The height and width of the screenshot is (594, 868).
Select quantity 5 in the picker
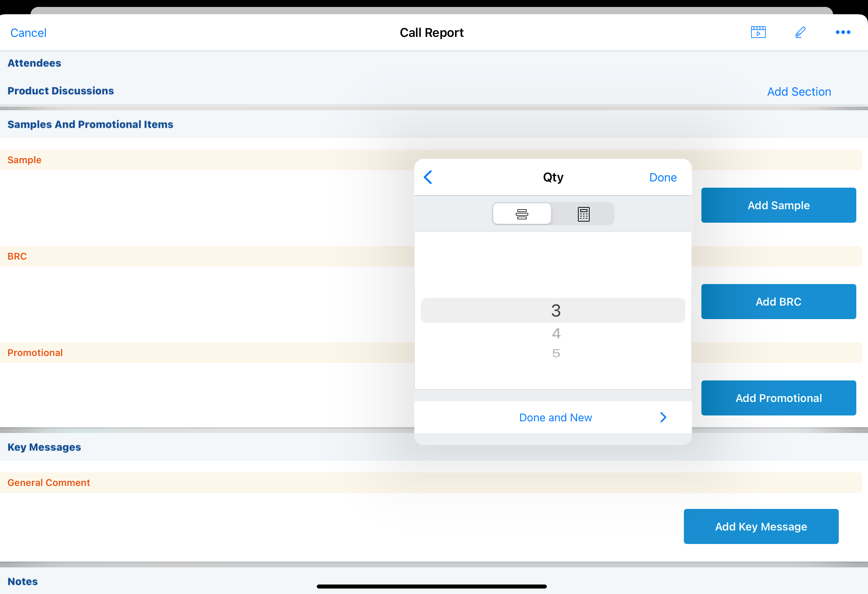(556, 353)
